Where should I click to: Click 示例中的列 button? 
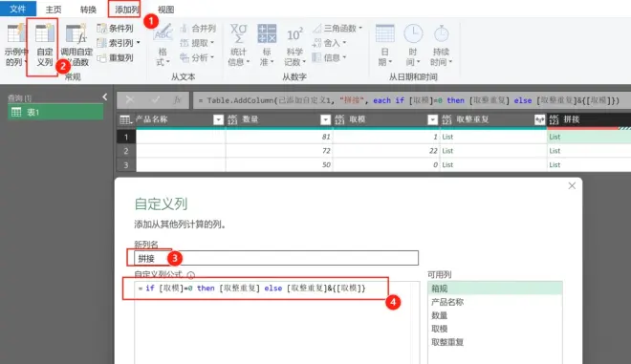16,45
